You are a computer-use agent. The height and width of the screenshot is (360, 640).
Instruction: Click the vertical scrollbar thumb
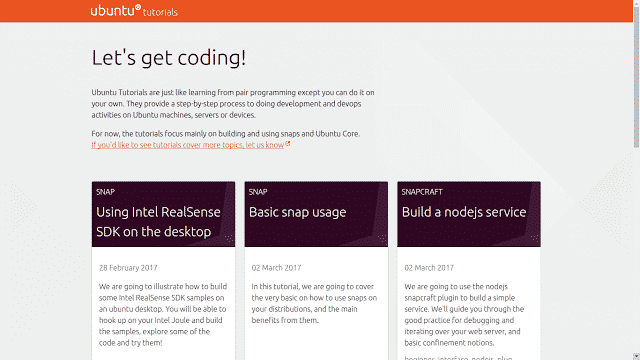click(x=636, y=78)
